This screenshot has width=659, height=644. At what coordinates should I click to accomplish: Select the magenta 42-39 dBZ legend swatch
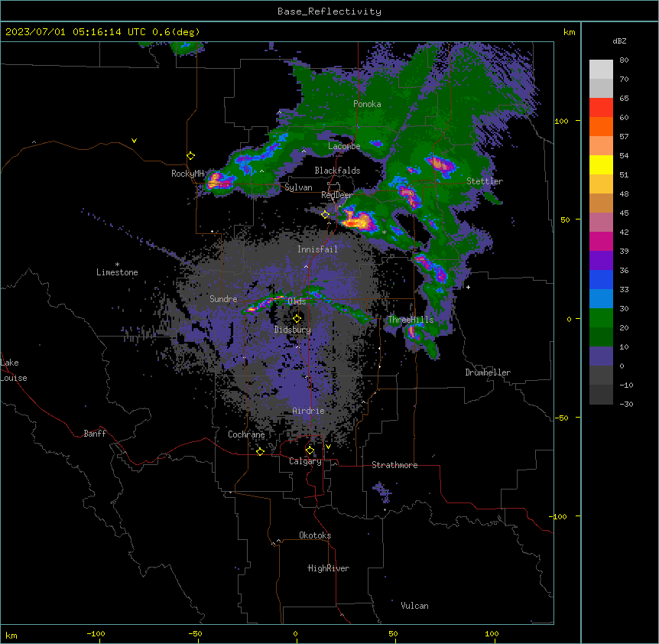601,241
